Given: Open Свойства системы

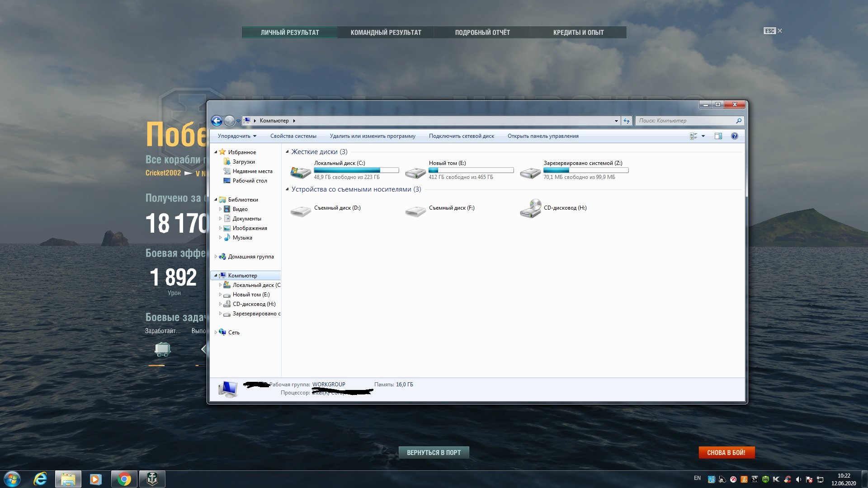Looking at the screenshot, I should point(293,136).
